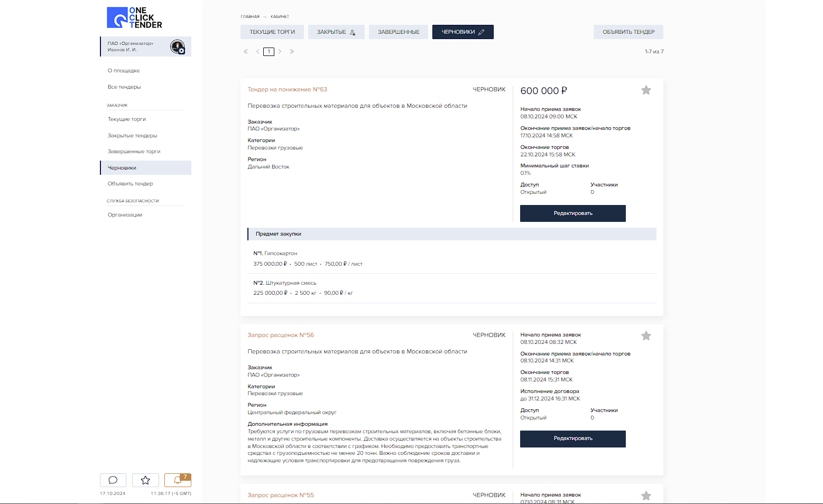Screen dimensions: 823x504
Task: Click the One Click Tender logo
Action: pyautogui.click(x=134, y=17)
